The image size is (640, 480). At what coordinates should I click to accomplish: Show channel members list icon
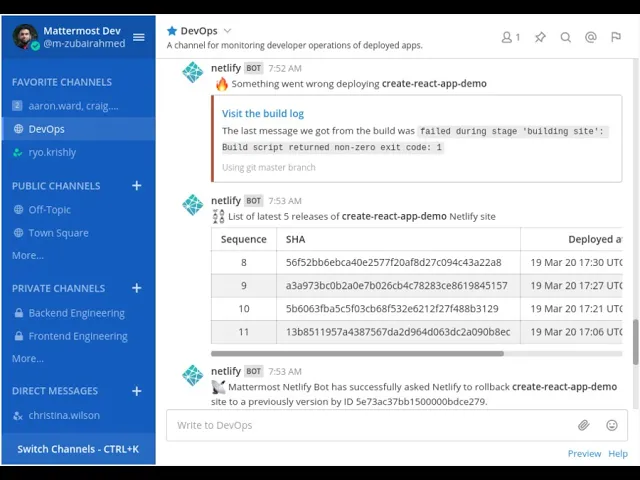pos(510,38)
